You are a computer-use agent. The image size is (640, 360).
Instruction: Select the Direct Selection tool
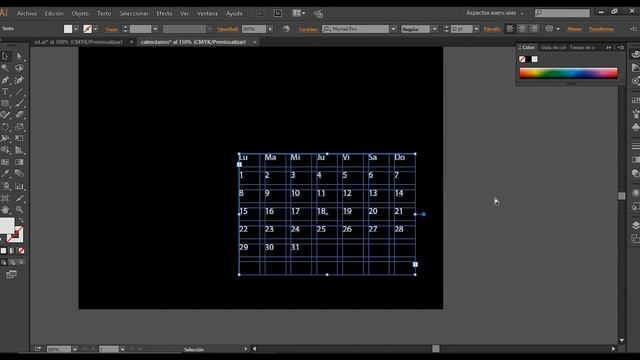click(x=19, y=56)
